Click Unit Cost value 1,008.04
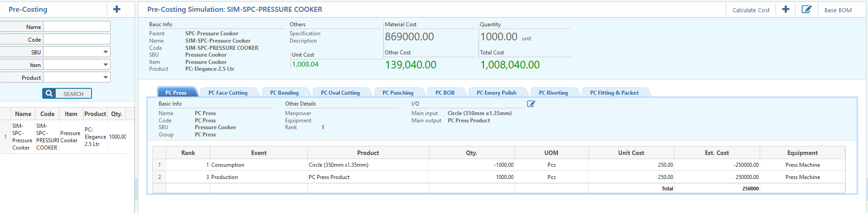Viewport: 868px width, 213px height. tap(305, 64)
